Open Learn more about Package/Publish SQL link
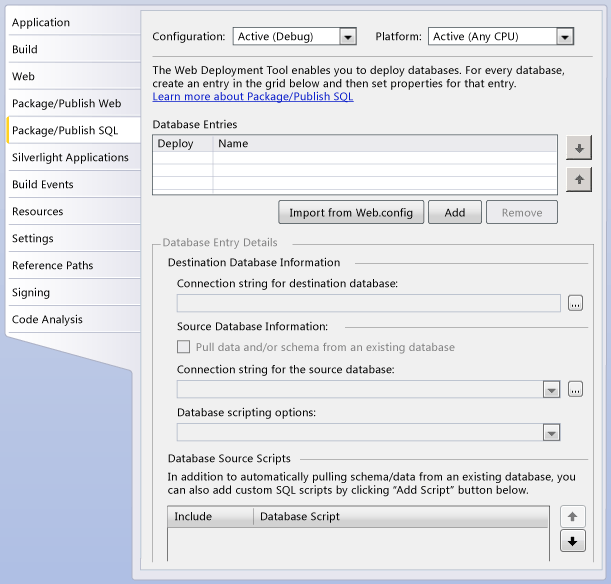This screenshot has height=584, width=611. pyautogui.click(x=252, y=97)
